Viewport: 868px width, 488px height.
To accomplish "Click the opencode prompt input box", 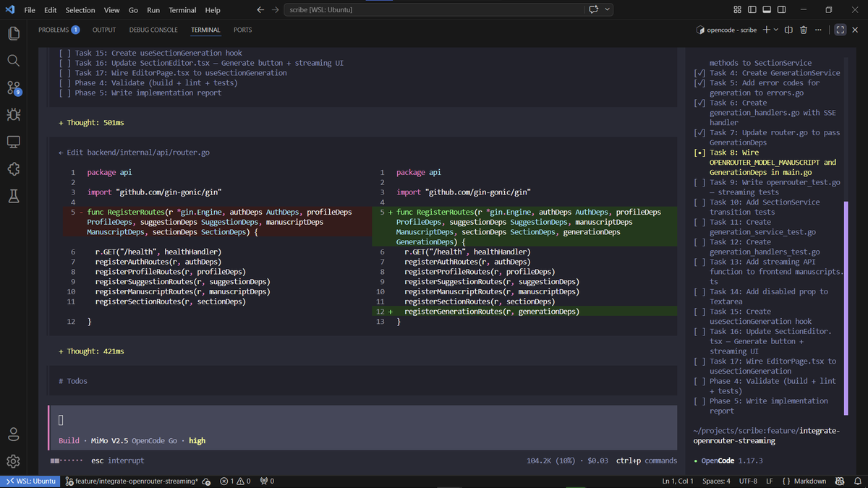I will click(362, 428).
